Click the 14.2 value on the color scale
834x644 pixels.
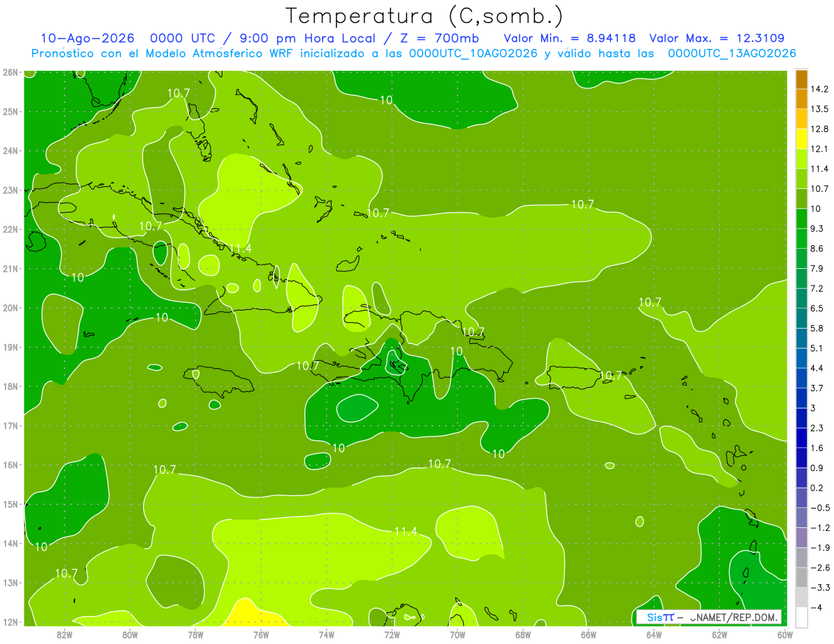[819, 89]
